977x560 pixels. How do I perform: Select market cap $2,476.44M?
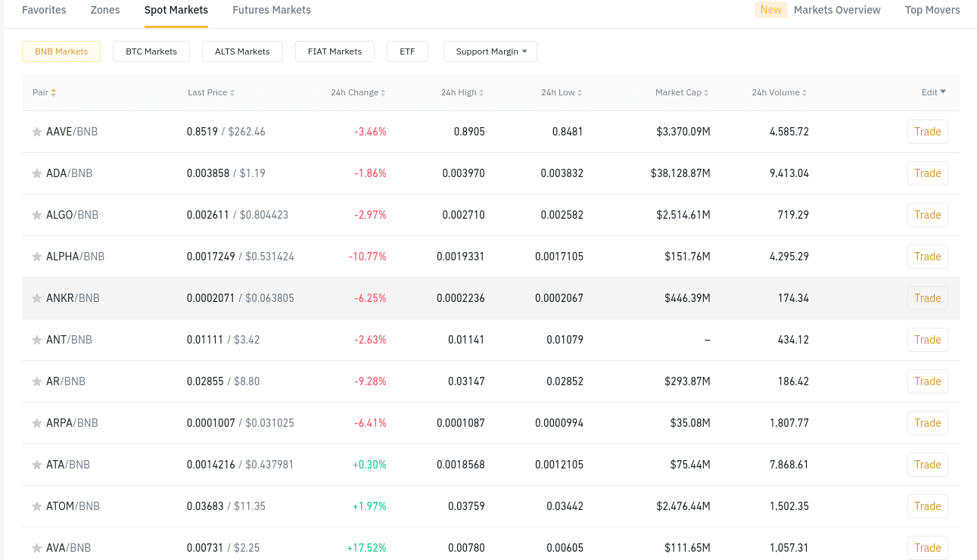[683, 506]
